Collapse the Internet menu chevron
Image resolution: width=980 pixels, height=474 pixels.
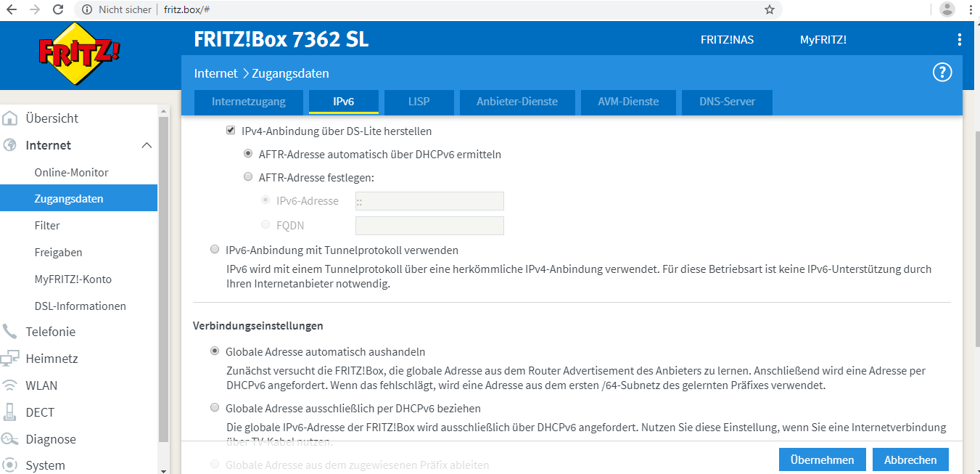[147, 145]
